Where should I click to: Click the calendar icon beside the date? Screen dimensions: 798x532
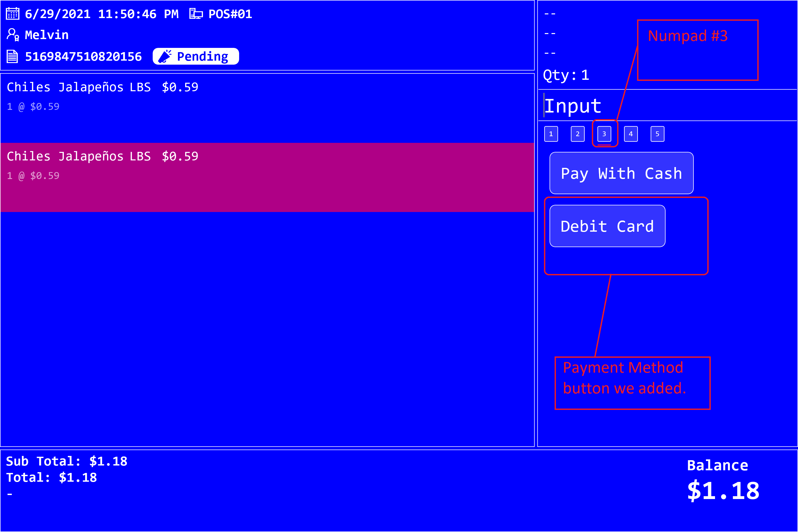point(13,14)
